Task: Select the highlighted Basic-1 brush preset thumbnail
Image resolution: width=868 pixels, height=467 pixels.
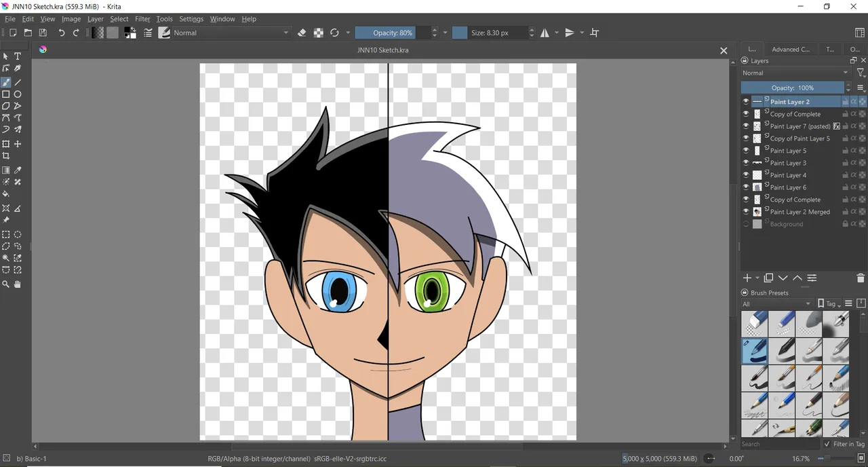Action: pyautogui.click(x=755, y=351)
